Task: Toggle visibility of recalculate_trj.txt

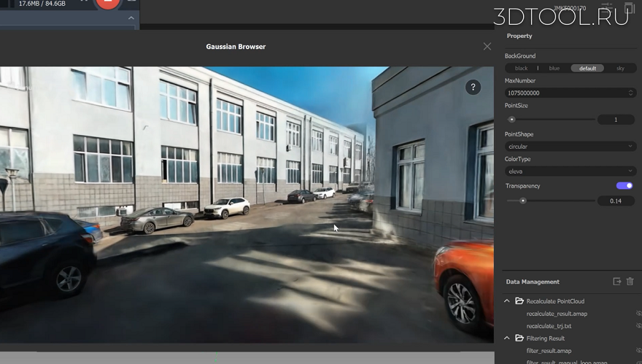Action: click(x=639, y=326)
